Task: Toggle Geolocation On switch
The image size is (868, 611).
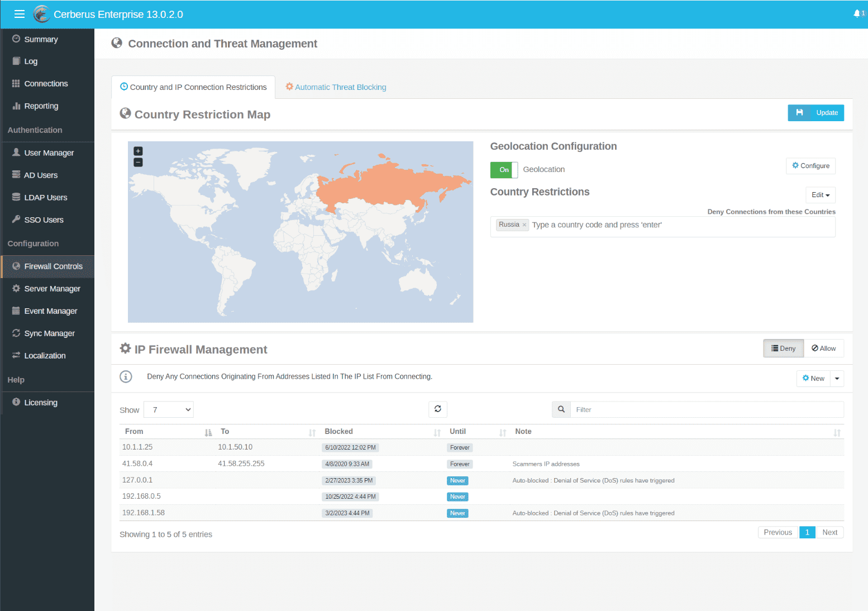Action: (504, 170)
